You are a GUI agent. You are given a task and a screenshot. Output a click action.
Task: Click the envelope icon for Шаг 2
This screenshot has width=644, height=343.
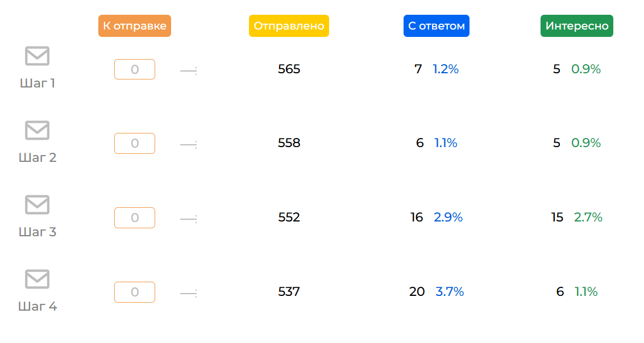[x=37, y=131]
